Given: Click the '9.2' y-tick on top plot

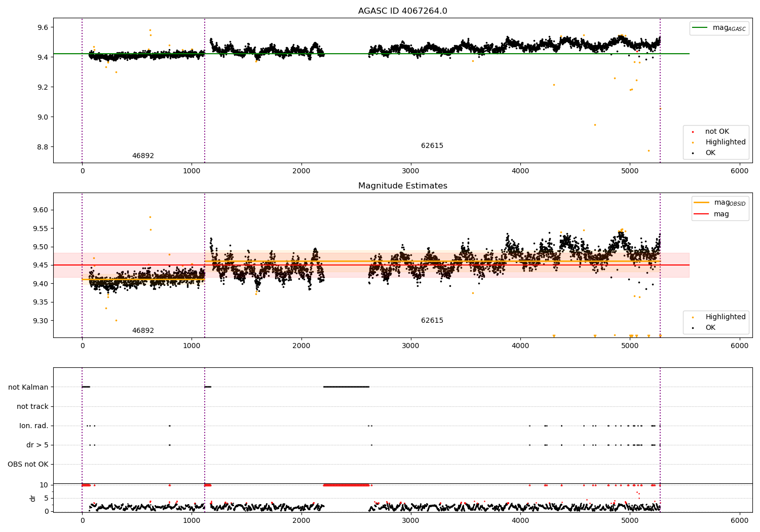Looking at the screenshot, I should coord(43,87).
